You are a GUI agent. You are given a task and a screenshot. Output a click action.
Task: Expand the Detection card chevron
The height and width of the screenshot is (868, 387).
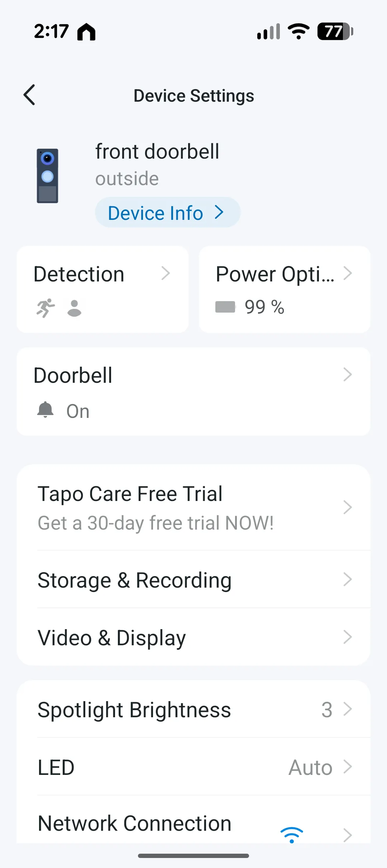166,274
